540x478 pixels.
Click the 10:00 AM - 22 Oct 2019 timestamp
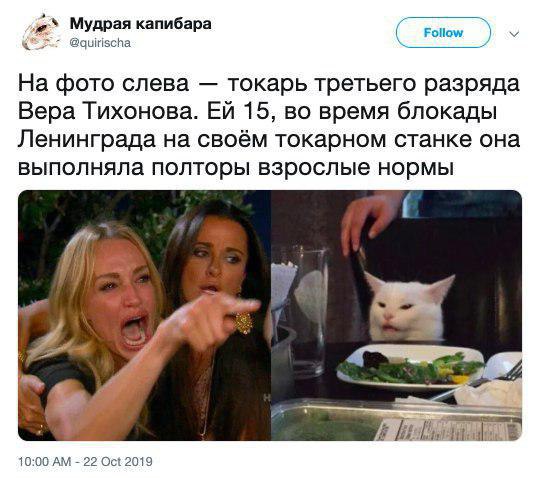click(x=85, y=461)
